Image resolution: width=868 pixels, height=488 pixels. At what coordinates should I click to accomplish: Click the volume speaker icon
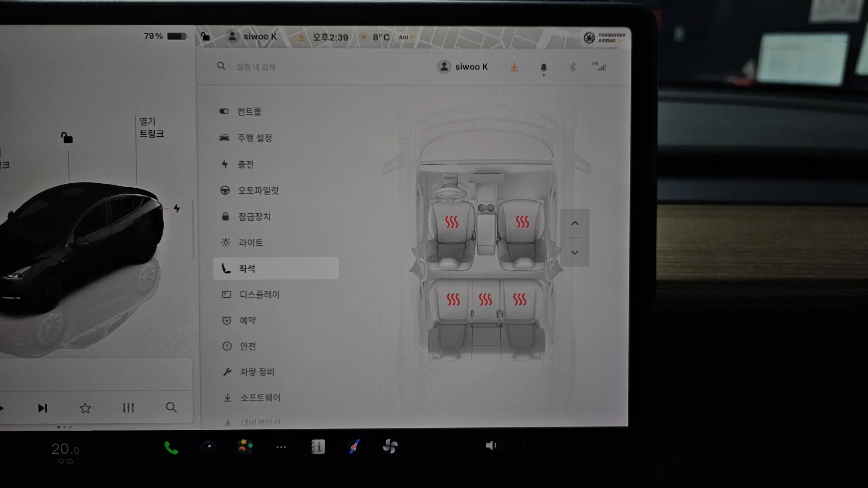[490, 445]
